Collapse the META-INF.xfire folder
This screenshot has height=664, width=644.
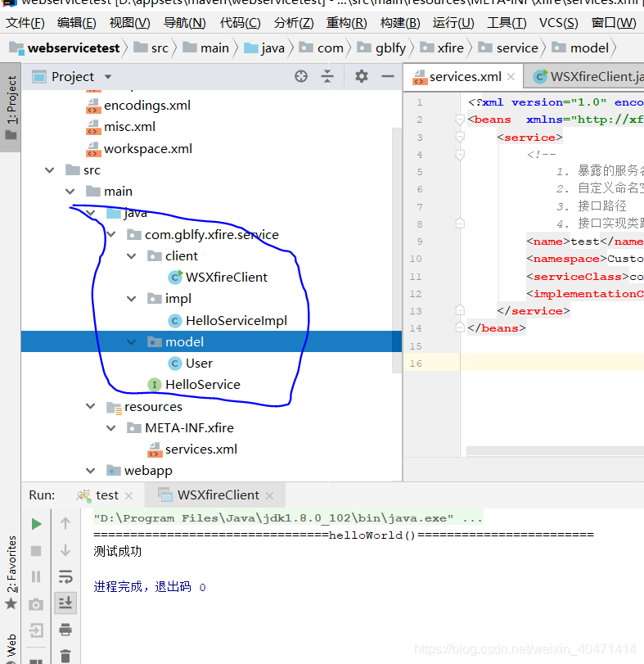pyautogui.click(x=111, y=427)
